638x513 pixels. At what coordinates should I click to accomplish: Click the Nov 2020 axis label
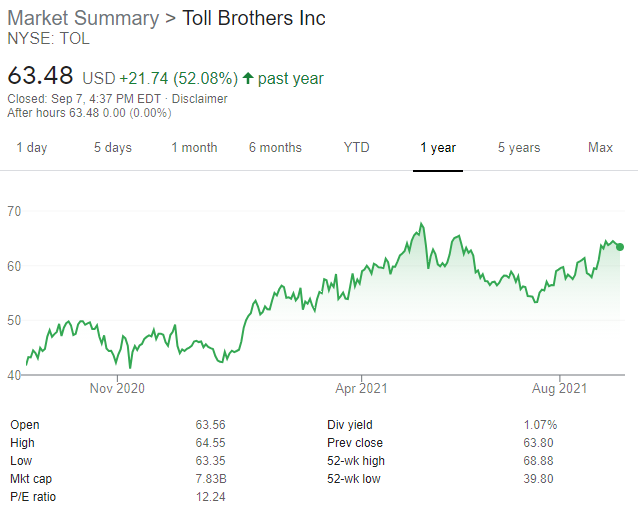[117, 388]
